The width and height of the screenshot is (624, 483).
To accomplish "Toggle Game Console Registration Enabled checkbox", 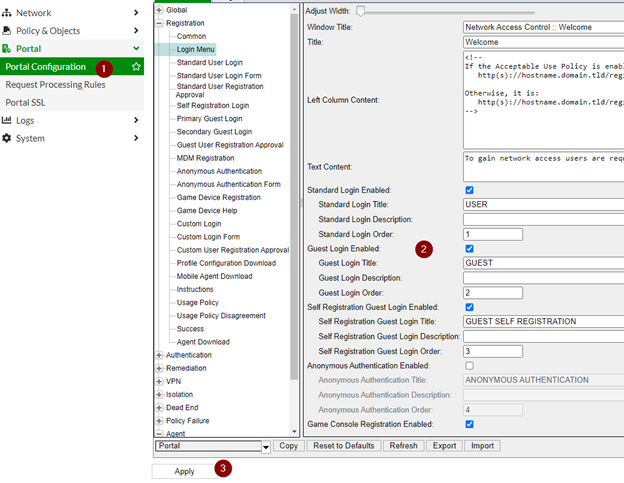I will click(470, 424).
